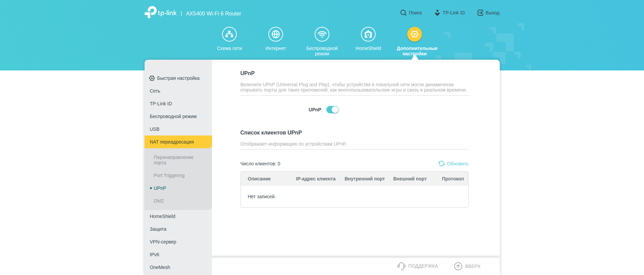Image resolution: width=644 pixels, height=275 pixels.
Task: Expand the Сеть section in sidebar
Action: (155, 91)
